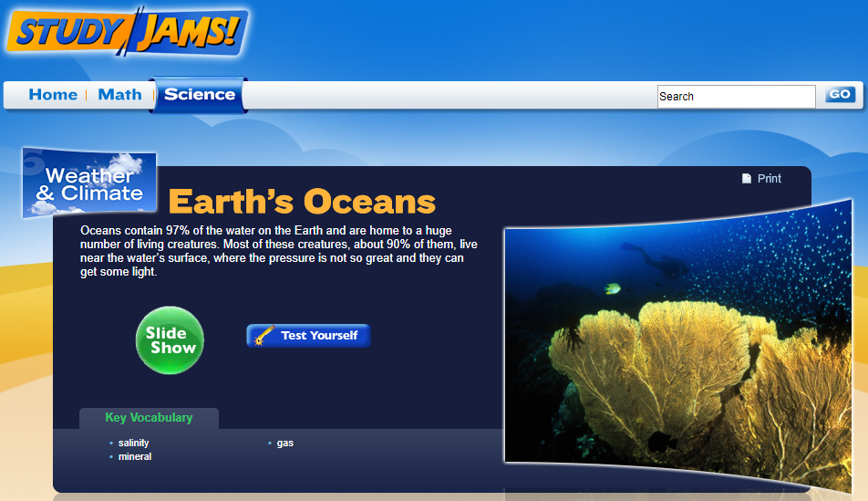Click the coral reef ocean photo
Viewport: 868px width, 501px height.
(678, 347)
